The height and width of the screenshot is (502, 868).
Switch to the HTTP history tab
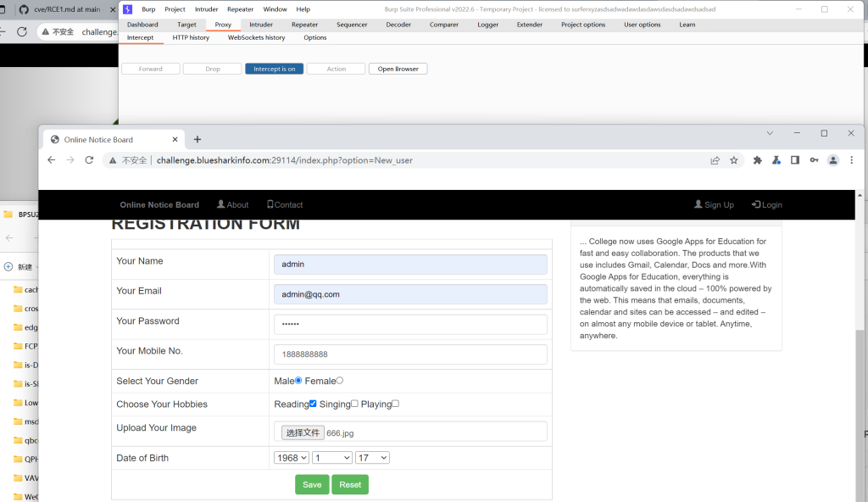click(x=191, y=37)
